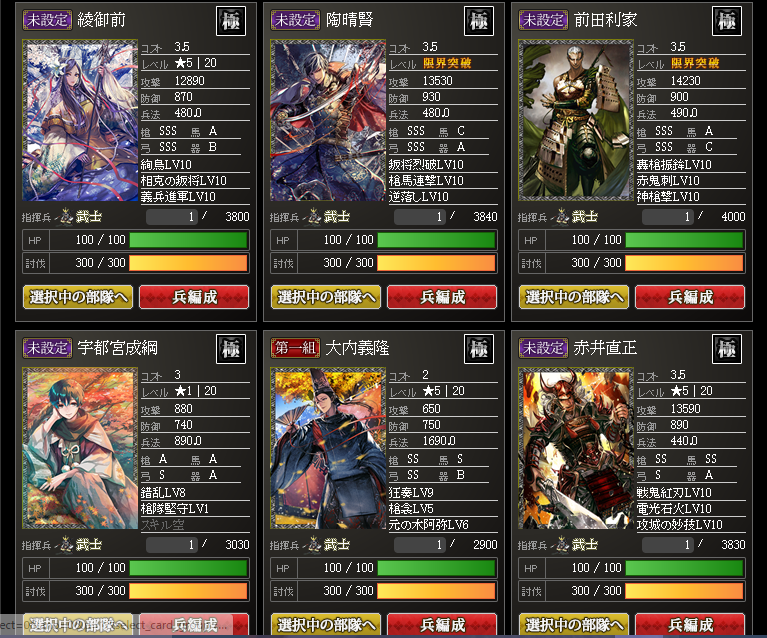
Task: Click 兵編成 button for 前田利家
Action: coord(690,297)
